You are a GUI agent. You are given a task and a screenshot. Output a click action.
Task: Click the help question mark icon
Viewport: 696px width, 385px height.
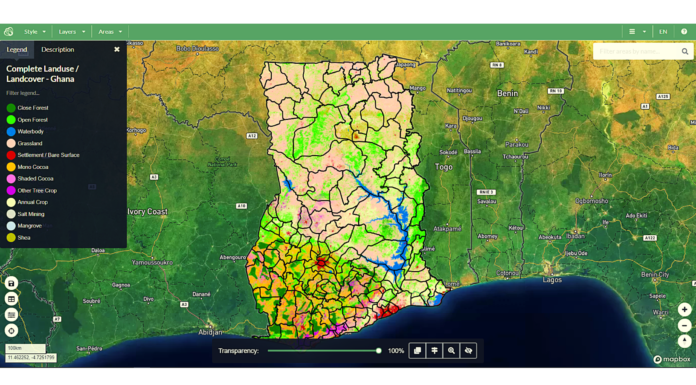tap(684, 32)
